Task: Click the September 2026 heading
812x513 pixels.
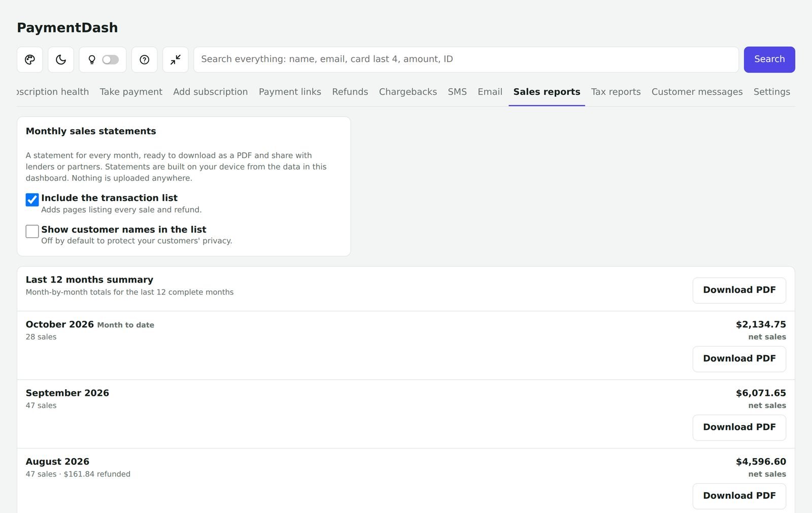Action: [67, 393]
